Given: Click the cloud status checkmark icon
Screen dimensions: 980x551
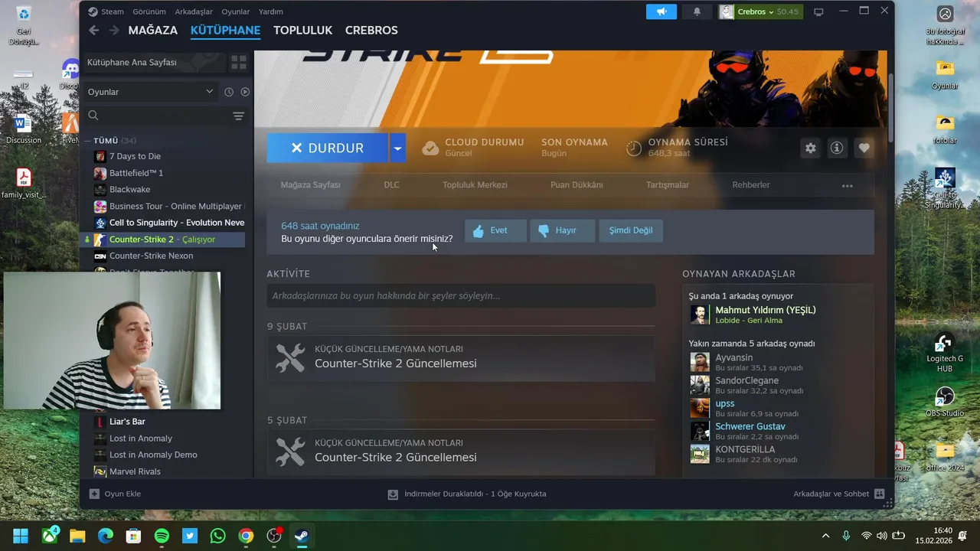Looking at the screenshot, I should coord(430,148).
